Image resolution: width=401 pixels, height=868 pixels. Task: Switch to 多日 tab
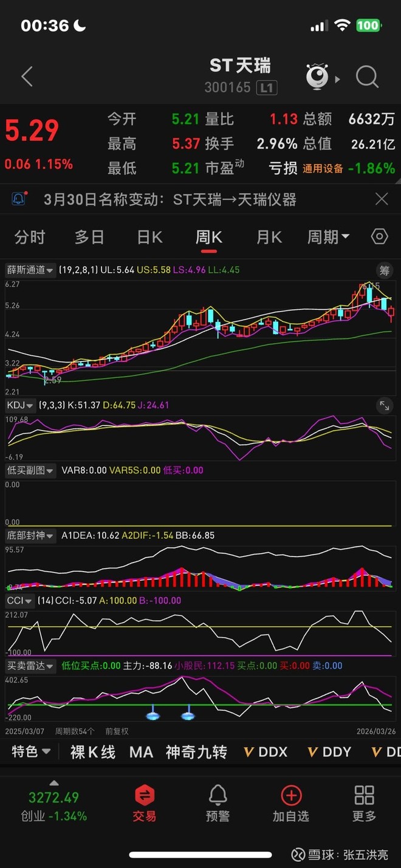click(89, 237)
